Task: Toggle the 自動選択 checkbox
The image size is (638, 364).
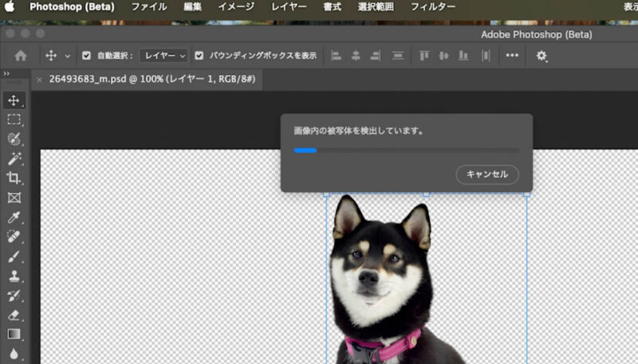Action: (x=86, y=56)
